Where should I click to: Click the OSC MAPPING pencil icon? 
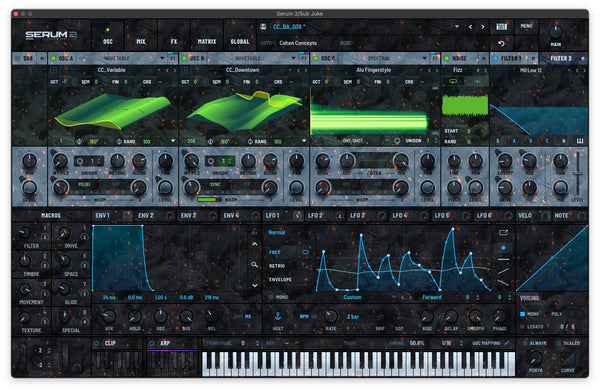tap(507, 343)
